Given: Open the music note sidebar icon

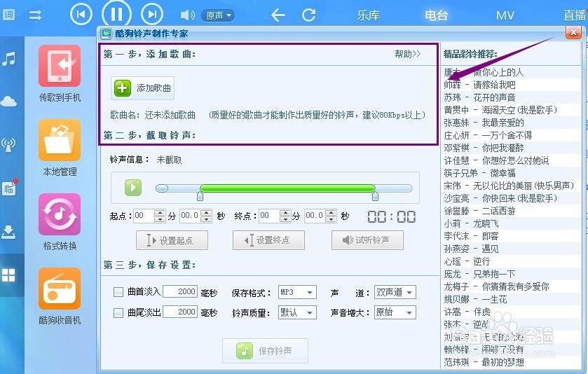Looking at the screenshot, I should 9,60.
